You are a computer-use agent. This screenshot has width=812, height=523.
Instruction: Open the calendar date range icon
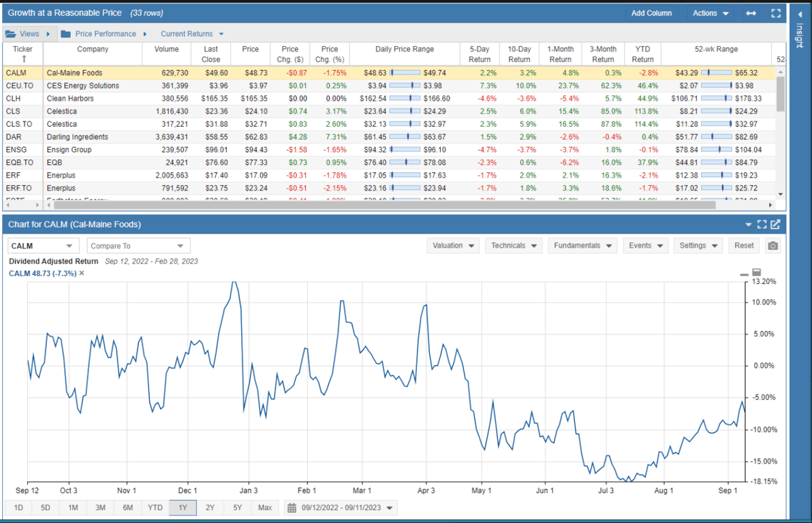click(x=292, y=508)
